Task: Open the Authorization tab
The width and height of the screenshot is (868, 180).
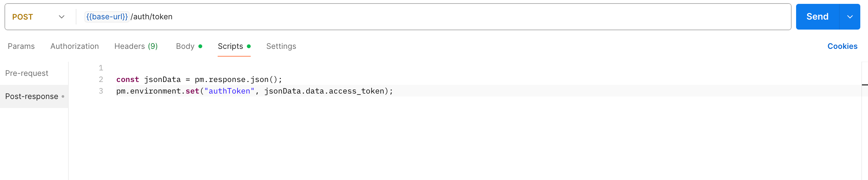Action: [74, 46]
